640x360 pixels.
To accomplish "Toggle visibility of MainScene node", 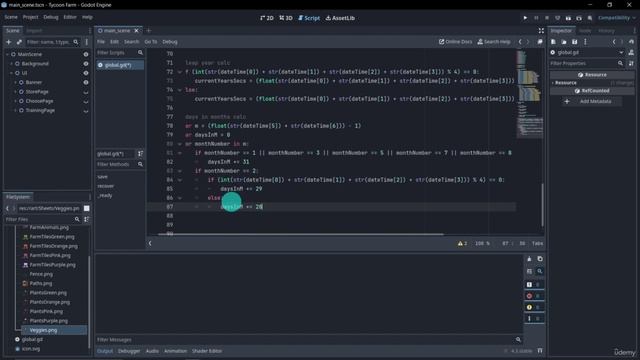I will (x=86, y=54).
